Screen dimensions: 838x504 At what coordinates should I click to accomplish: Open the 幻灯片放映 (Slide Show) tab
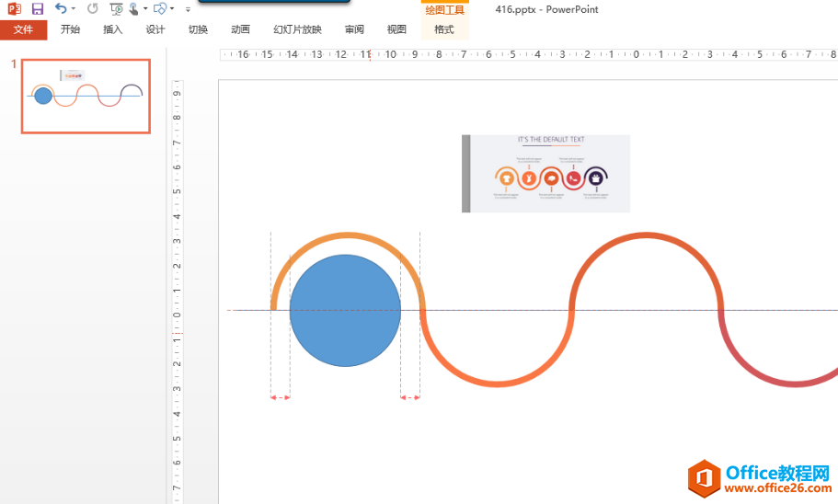click(x=297, y=29)
